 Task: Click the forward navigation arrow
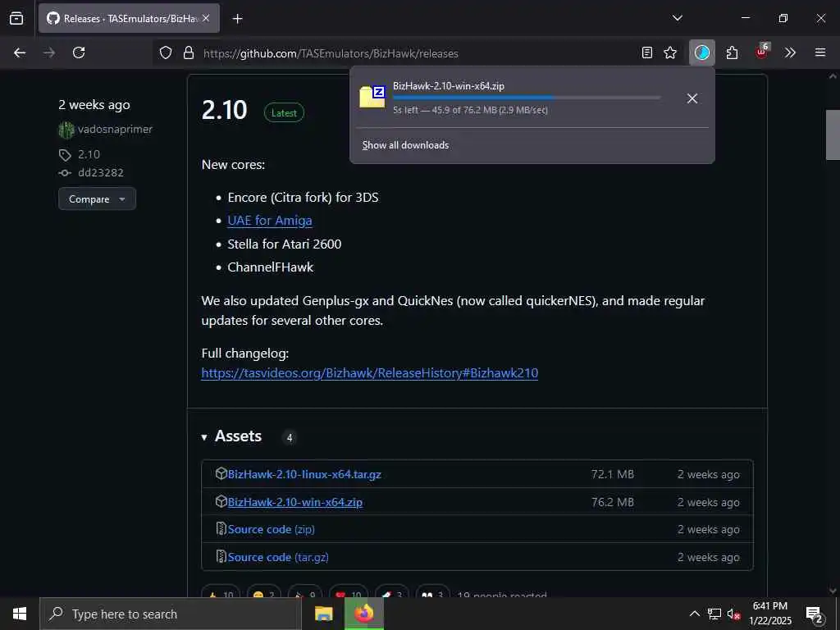[x=49, y=52]
